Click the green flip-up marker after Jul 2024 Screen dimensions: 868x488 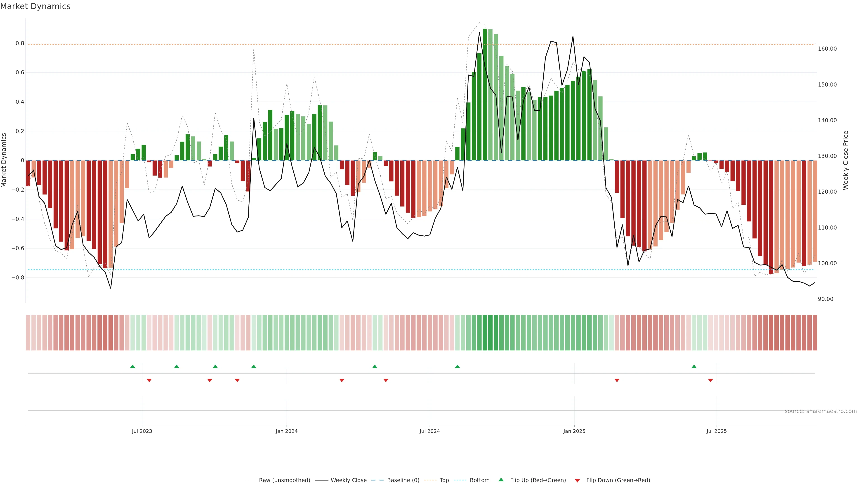[457, 366]
